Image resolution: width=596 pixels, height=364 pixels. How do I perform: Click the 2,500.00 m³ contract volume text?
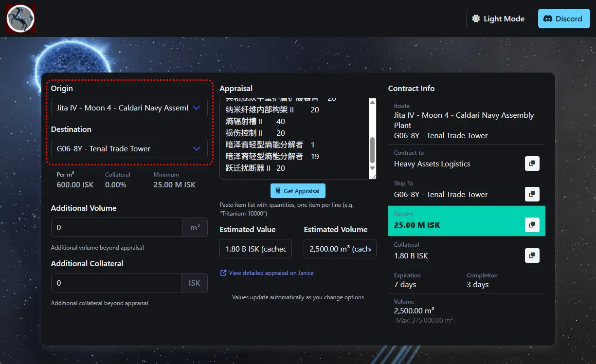click(x=414, y=310)
